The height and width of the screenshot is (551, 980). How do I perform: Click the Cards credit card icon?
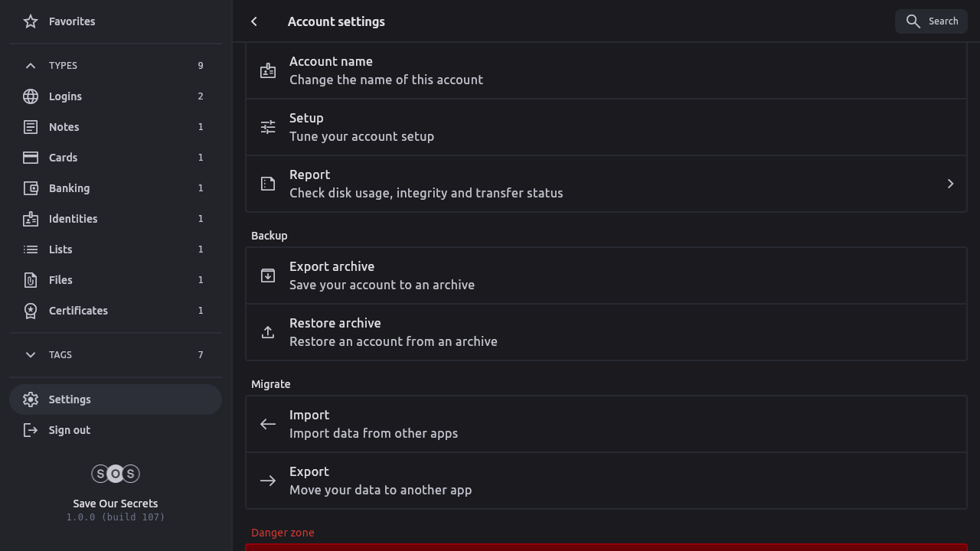[x=31, y=158]
